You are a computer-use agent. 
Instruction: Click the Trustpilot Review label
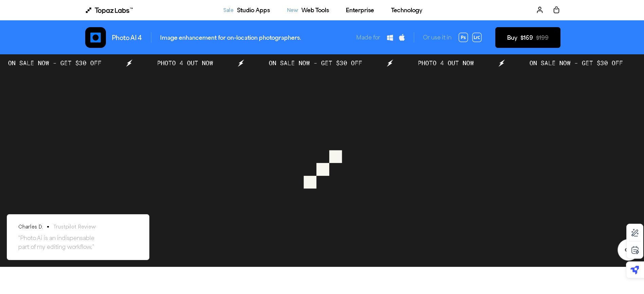coord(74,226)
